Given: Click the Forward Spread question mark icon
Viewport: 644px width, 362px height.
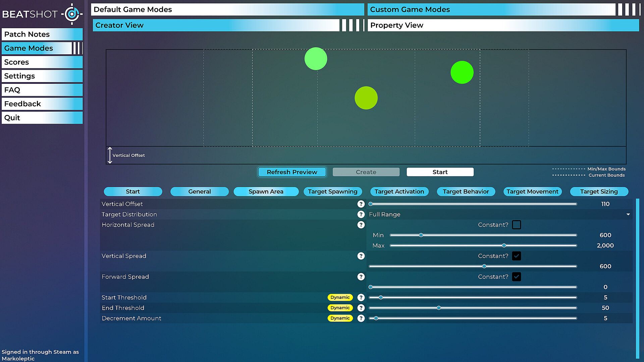Looking at the screenshot, I should 361,277.
